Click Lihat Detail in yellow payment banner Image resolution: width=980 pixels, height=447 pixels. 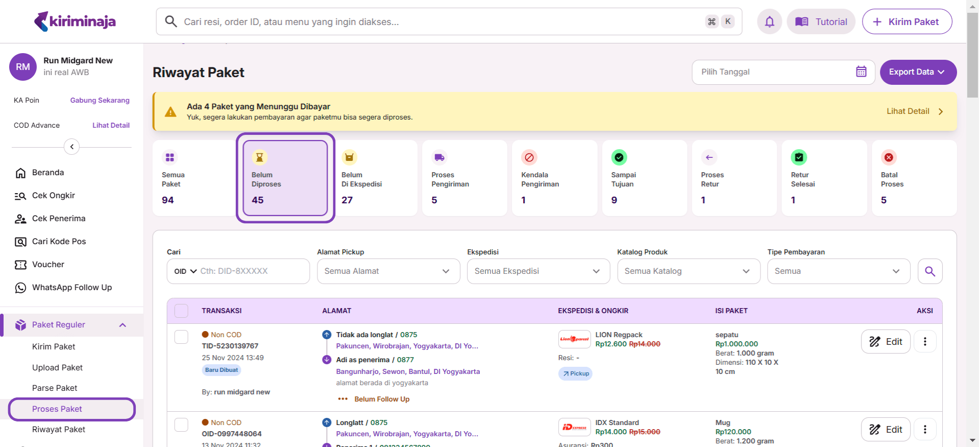914,111
